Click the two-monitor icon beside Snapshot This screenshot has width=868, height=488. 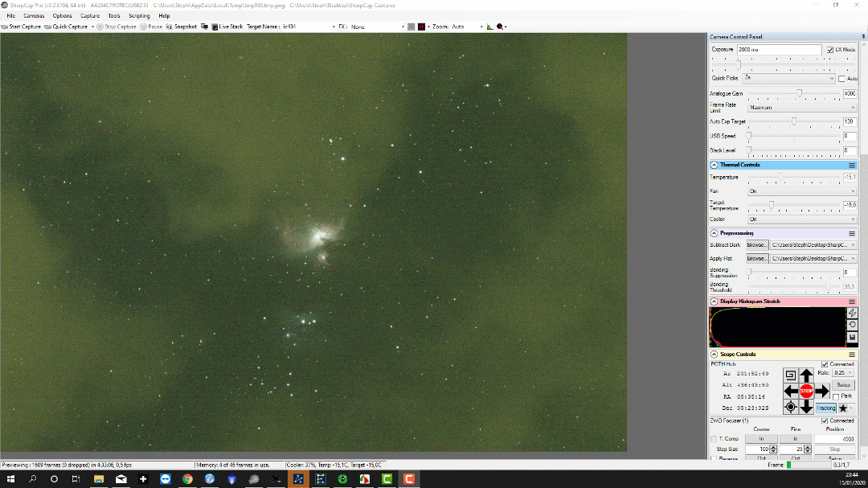coord(204,27)
